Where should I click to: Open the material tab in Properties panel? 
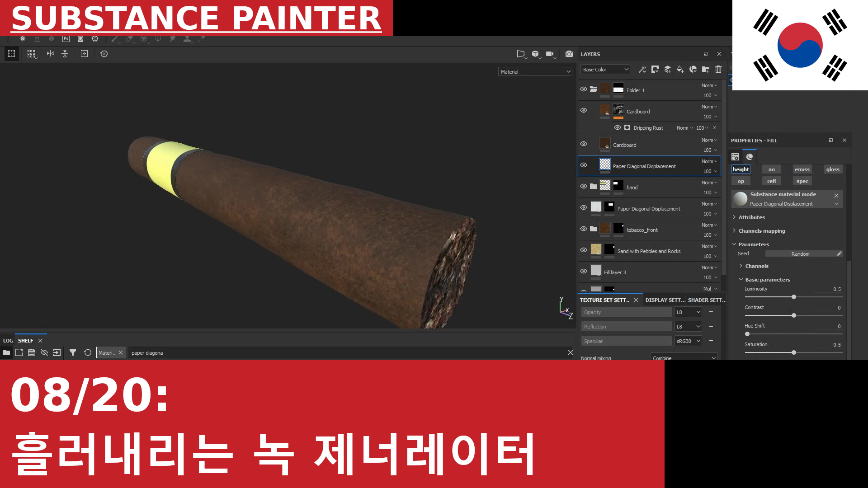(750, 157)
